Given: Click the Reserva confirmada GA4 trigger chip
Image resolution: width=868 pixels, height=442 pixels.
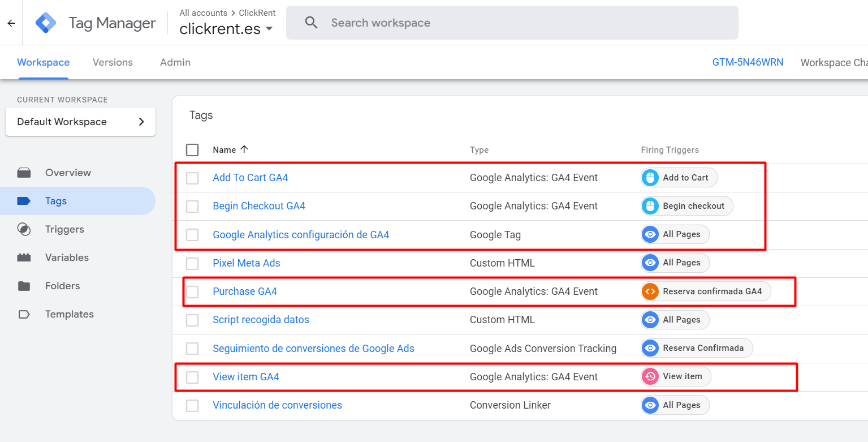Looking at the screenshot, I should (706, 291).
